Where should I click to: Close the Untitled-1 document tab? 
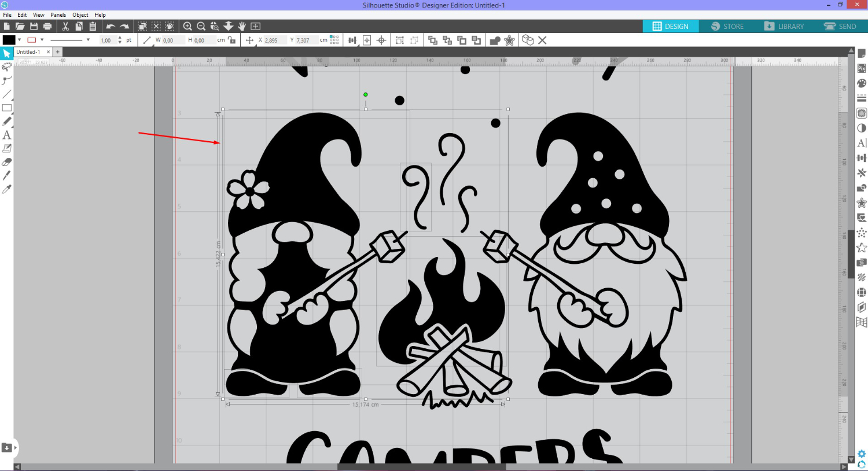[48, 52]
